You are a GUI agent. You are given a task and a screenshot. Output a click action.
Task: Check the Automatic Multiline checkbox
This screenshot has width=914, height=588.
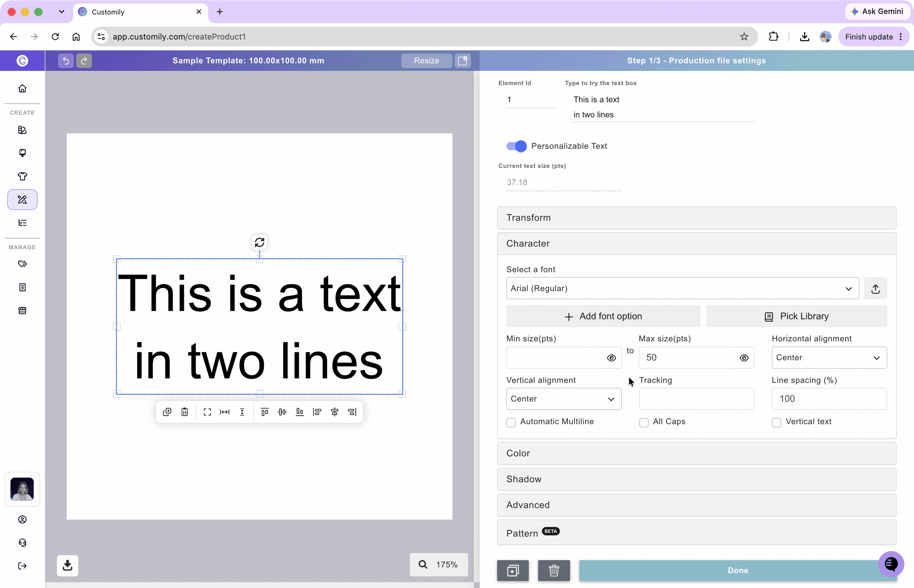pos(511,422)
